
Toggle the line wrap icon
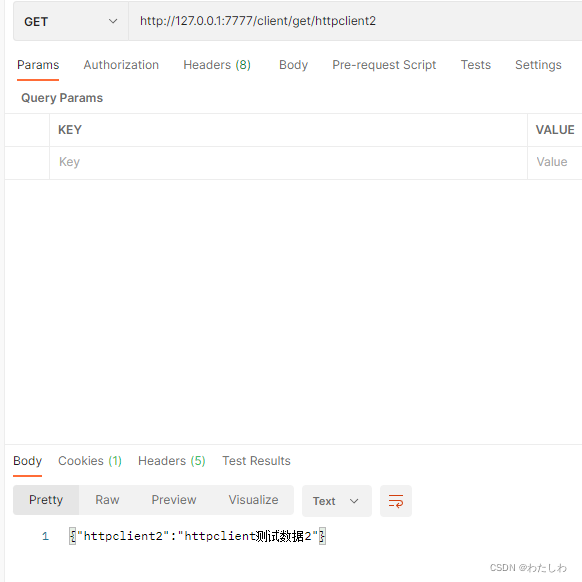tap(396, 501)
